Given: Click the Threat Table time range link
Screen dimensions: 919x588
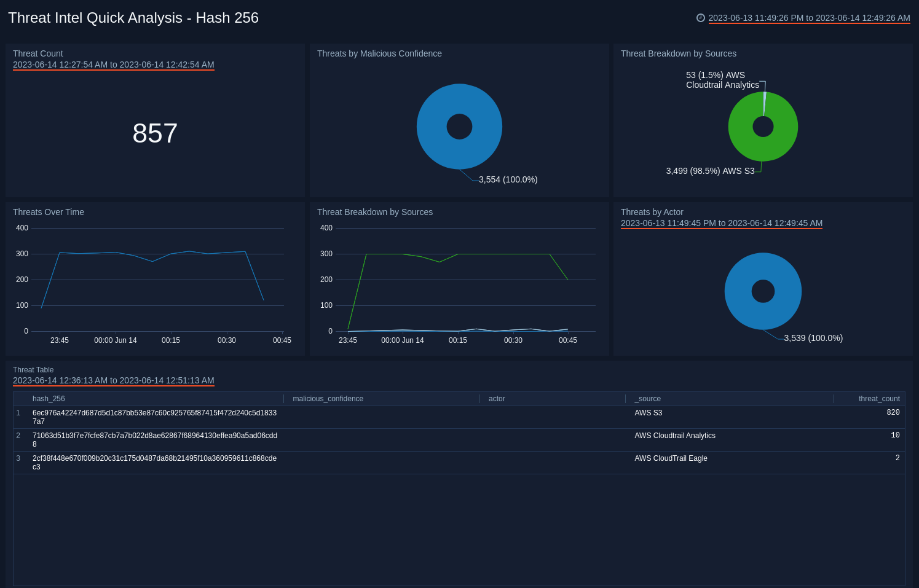Looking at the screenshot, I should pyautogui.click(x=113, y=380).
